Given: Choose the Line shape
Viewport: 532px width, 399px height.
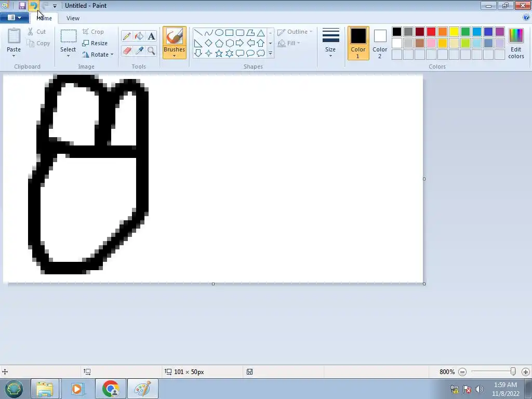Looking at the screenshot, I should coord(198,33).
